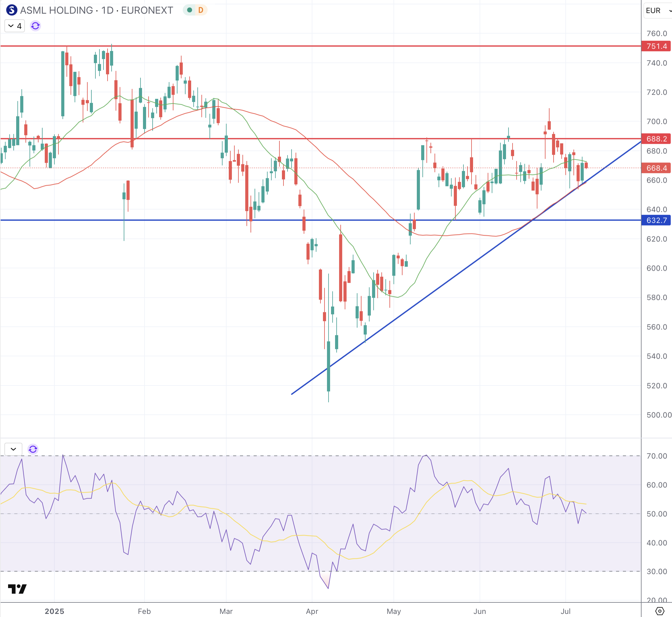The height and width of the screenshot is (617, 672).
Task: Click the 500.00 price scale label
Action: [659, 415]
